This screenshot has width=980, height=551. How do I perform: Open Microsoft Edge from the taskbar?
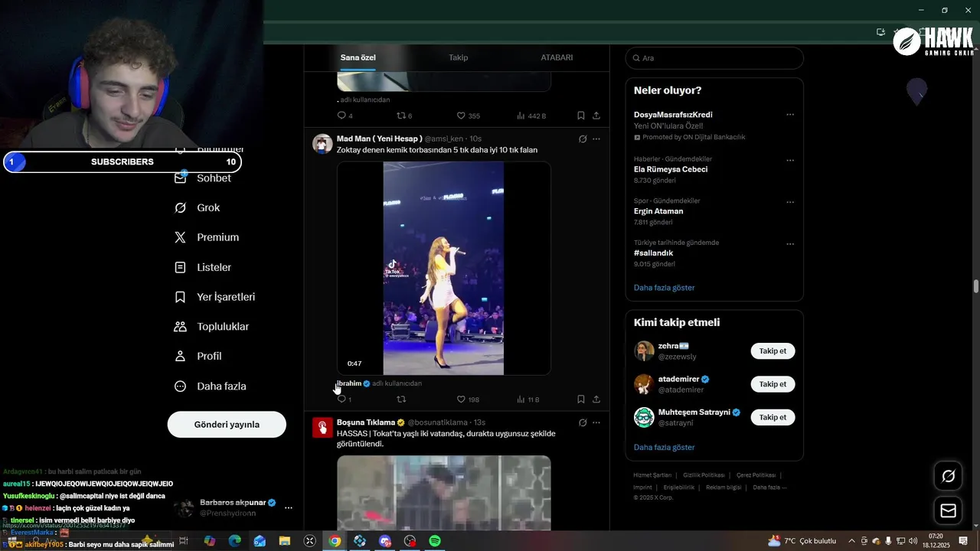234,541
